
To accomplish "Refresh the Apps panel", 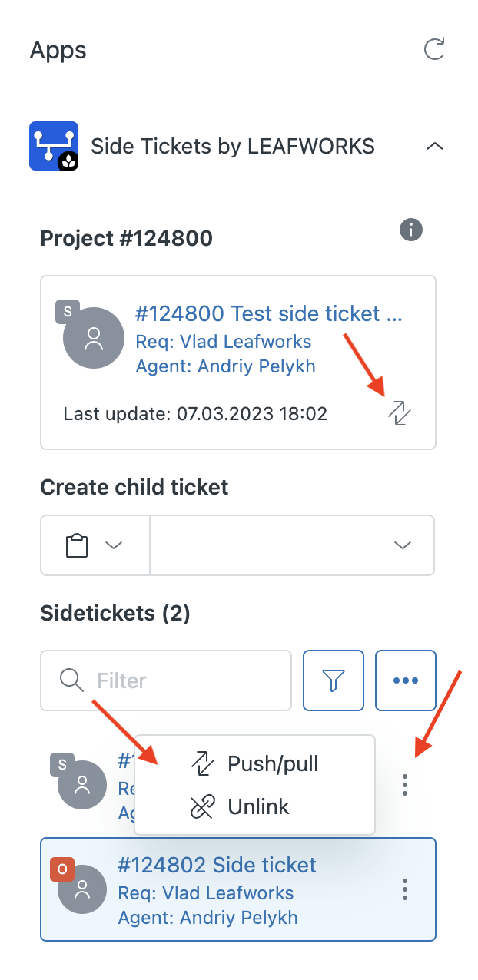I will (x=434, y=51).
